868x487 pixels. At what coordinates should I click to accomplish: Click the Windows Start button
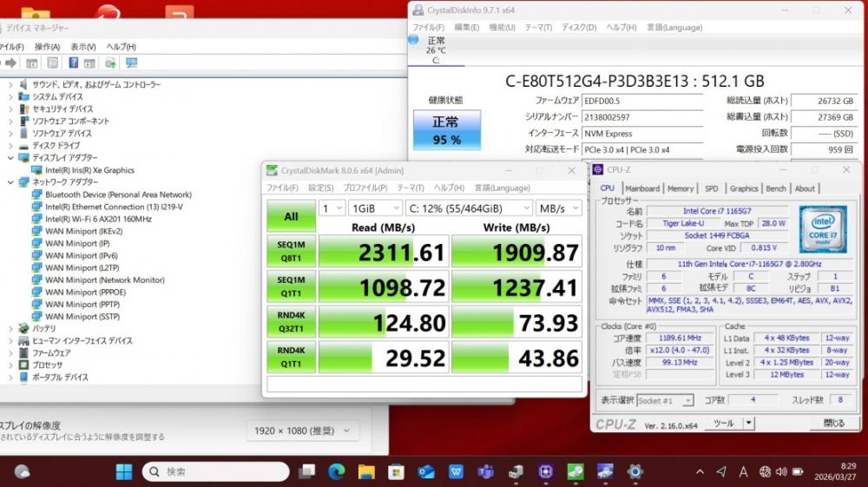124,471
